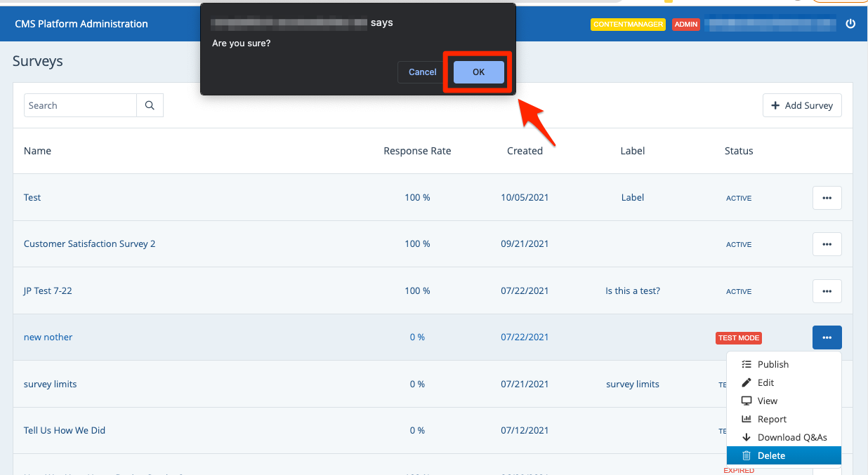Click the trash icon next to Delete

747,455
